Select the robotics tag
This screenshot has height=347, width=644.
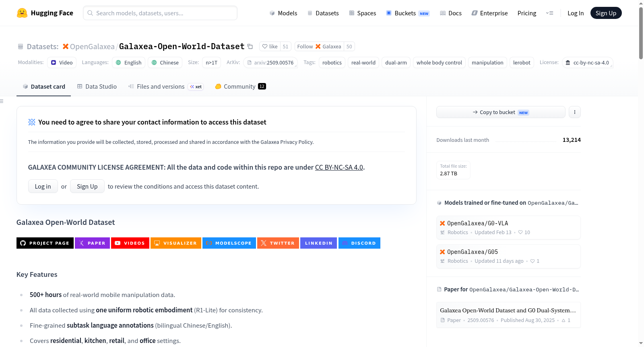332,62
